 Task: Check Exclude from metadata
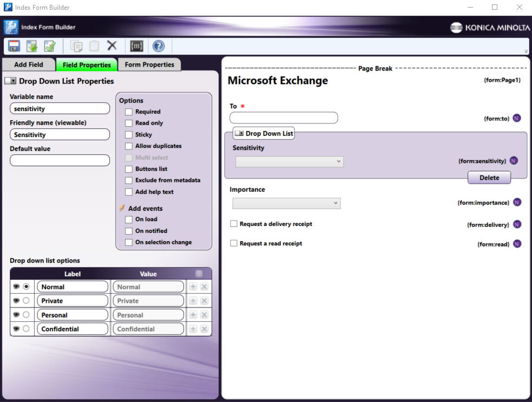coord(129,180)
